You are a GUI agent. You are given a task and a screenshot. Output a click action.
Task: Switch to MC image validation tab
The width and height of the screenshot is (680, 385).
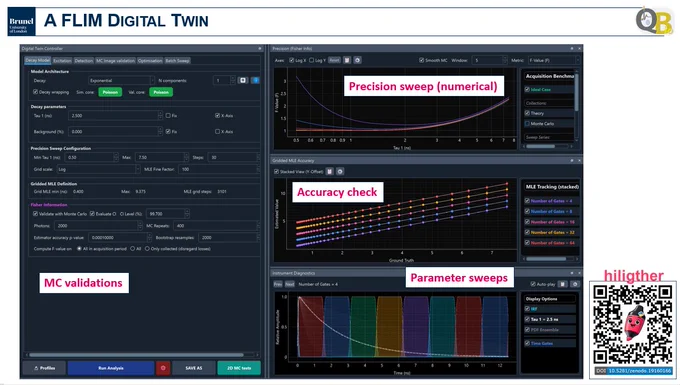tap(115, 60)
